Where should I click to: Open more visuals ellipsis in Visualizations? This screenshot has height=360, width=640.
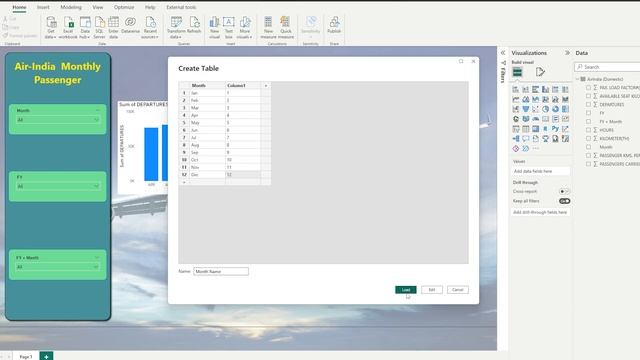536,149
